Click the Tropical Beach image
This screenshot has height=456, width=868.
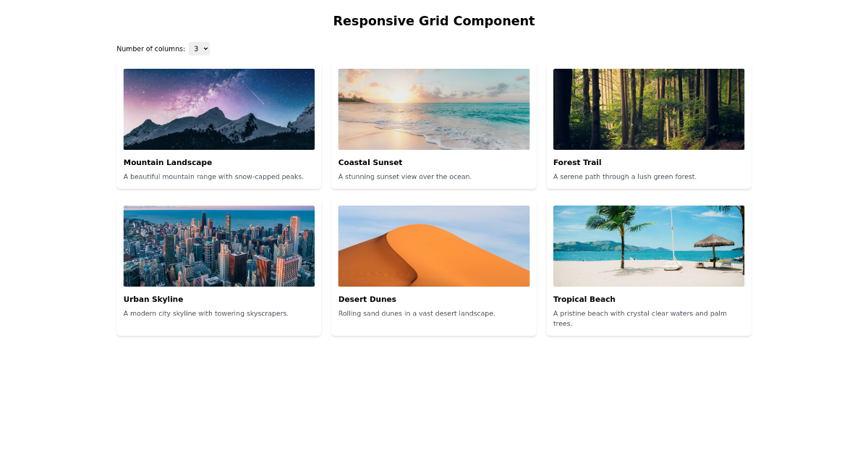click(x=648, y=245)
